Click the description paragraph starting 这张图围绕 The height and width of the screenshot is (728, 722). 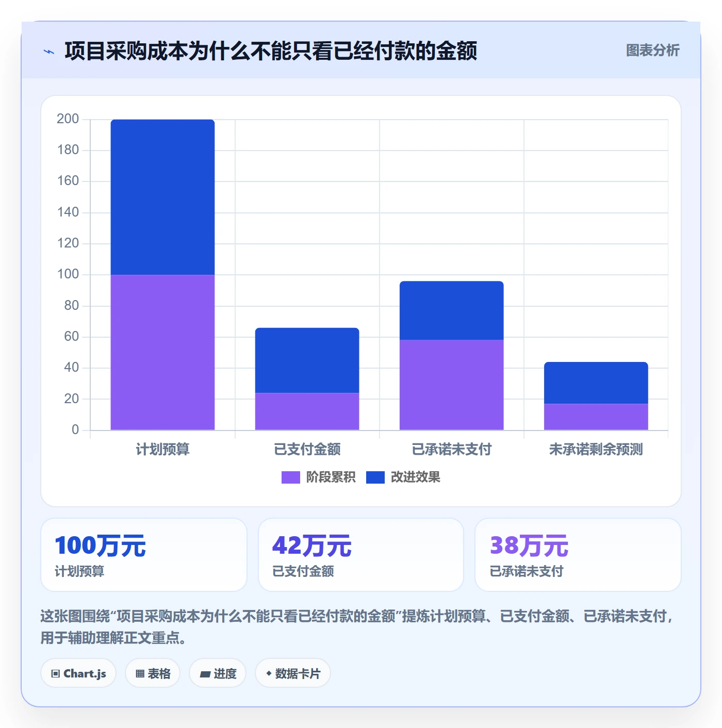point(357,627)
